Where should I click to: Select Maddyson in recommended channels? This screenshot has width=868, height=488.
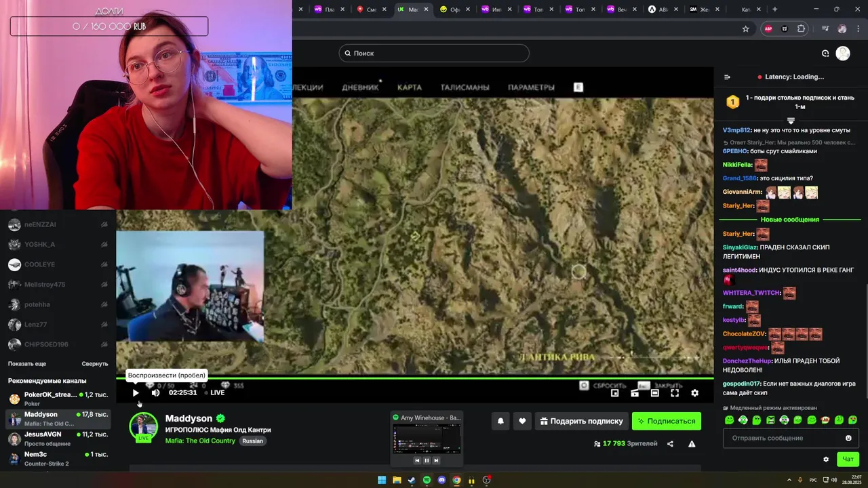click(58, 418)
